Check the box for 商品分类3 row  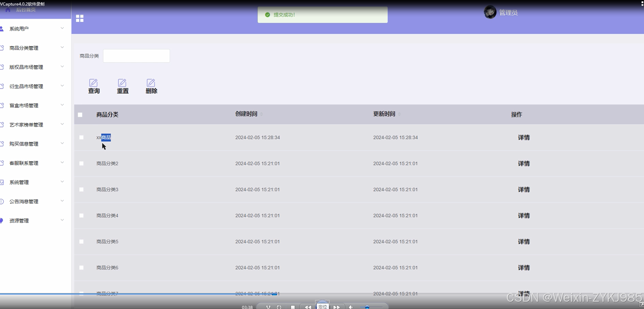[x=81, y=189]
